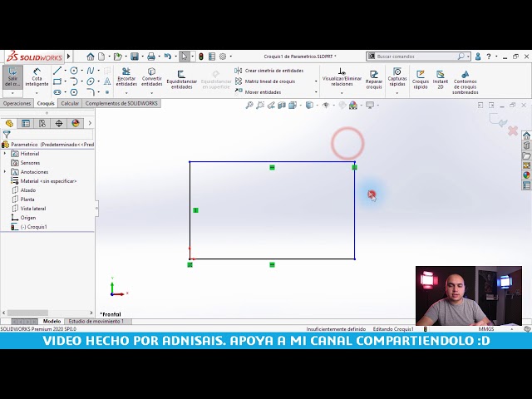This screenshot has height=399, width=532.
Task: Undo the last action
Action: pyautogui.click(x=168, y=57)
